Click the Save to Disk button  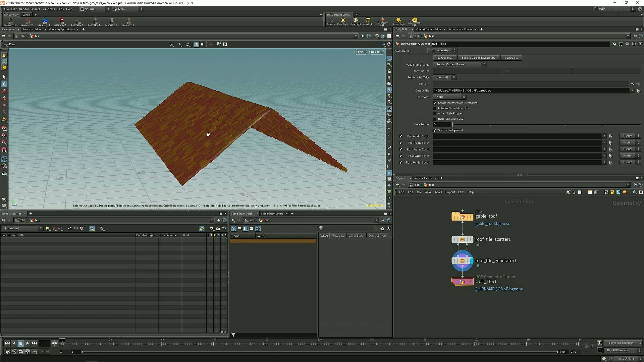tap(445, 58)
